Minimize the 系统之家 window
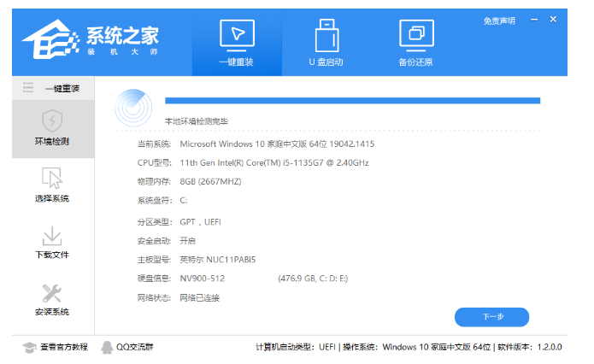This screenshot has height=364, width=594. coord(534,20)
